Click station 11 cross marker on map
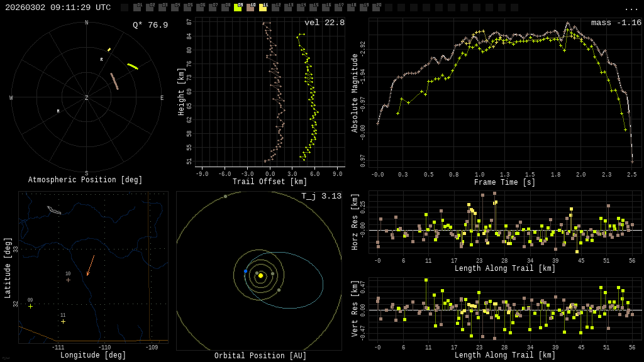This screenshot has width=644, height=362. click(63, 321)
